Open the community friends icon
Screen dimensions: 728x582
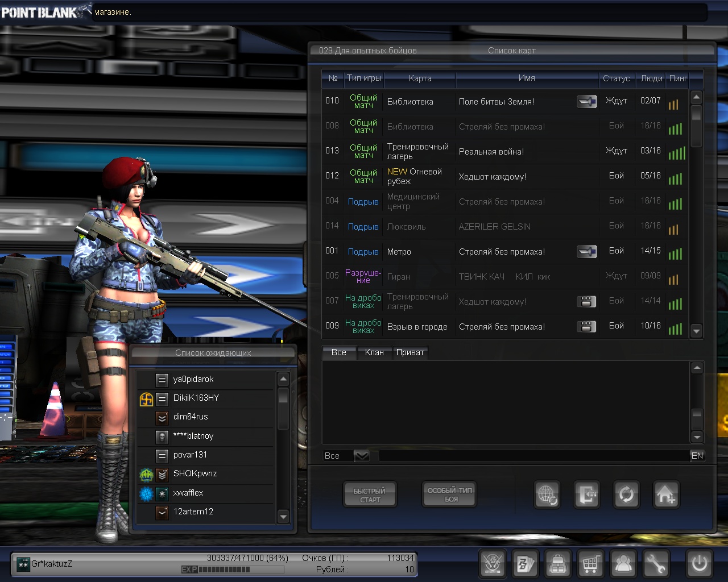point(623,564)
